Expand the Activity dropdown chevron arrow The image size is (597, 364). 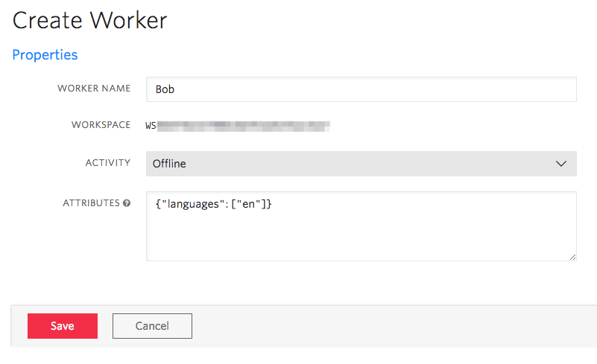pyautogui.click(x=561, y=164)
